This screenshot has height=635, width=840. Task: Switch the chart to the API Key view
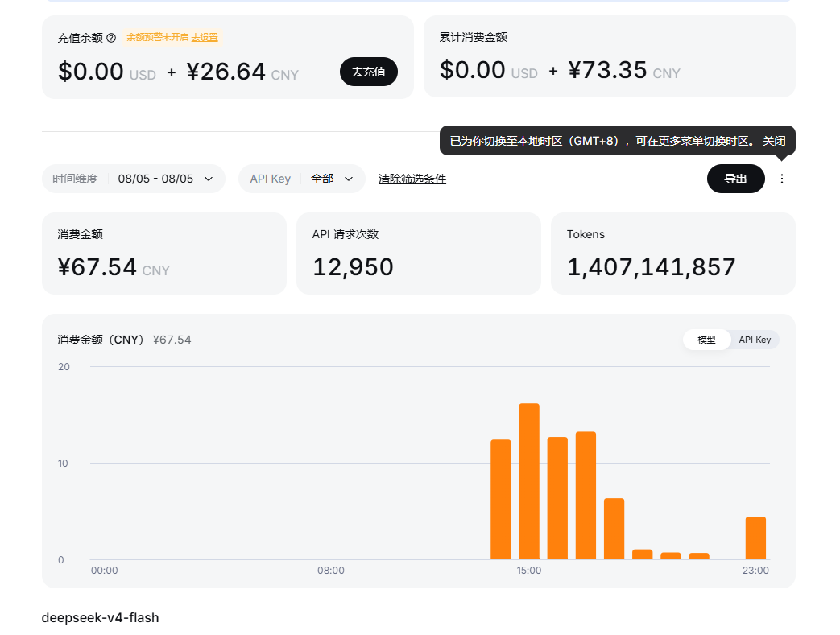pyautogui.click(x=755, y=340)
